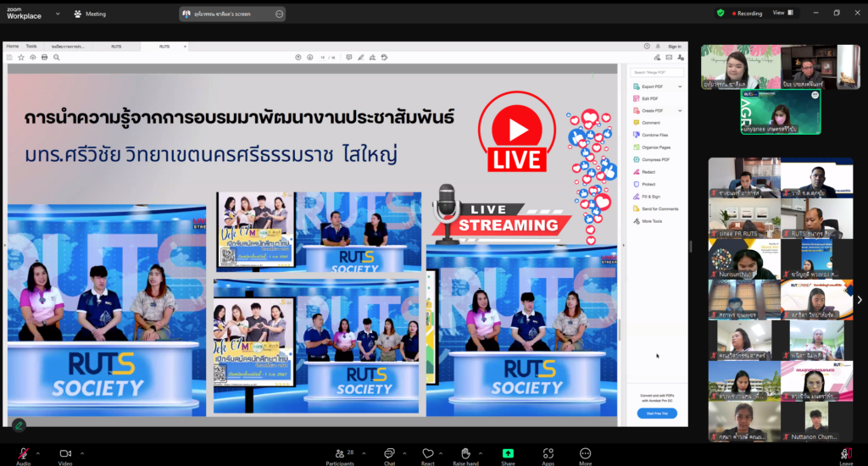Select the Meeting tab
The height and width of the screenshot is (466, 868).
(90, 14)
